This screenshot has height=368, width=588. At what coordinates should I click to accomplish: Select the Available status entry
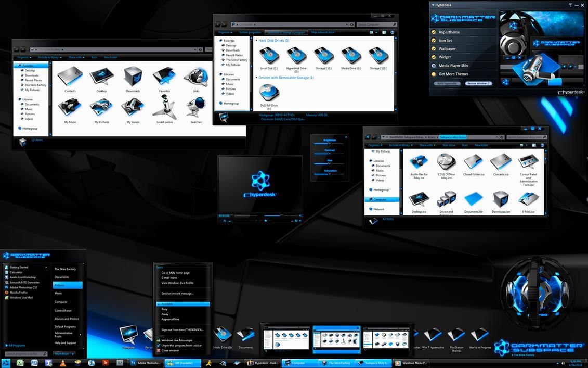pyautogui.click(x=183, y=304)
